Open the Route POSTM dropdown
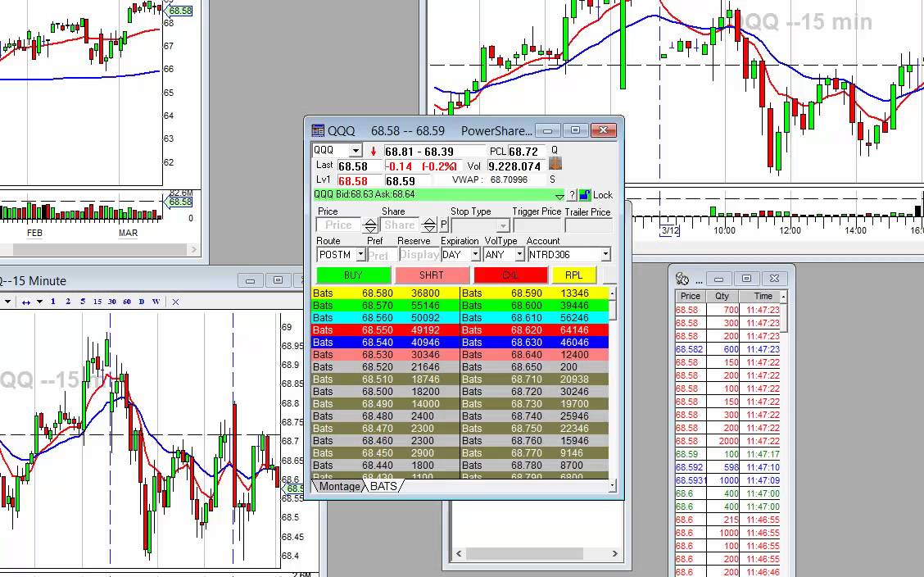 tap(360, 255)
